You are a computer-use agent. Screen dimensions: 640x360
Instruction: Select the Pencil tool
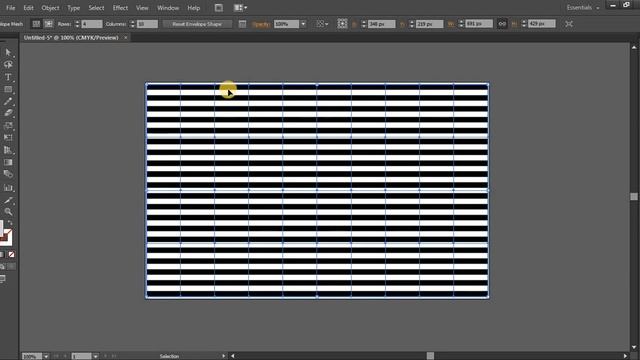(x=8, y=101)
